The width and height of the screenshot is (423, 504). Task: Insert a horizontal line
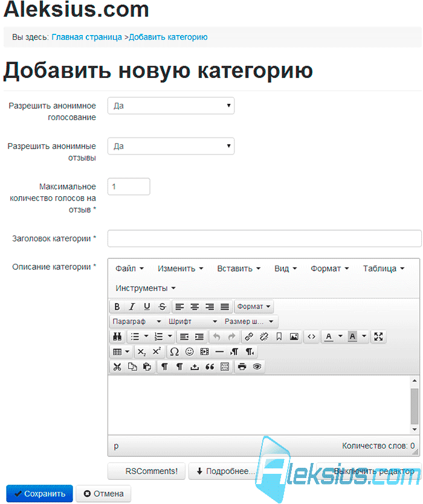click(x=219, y=352)
